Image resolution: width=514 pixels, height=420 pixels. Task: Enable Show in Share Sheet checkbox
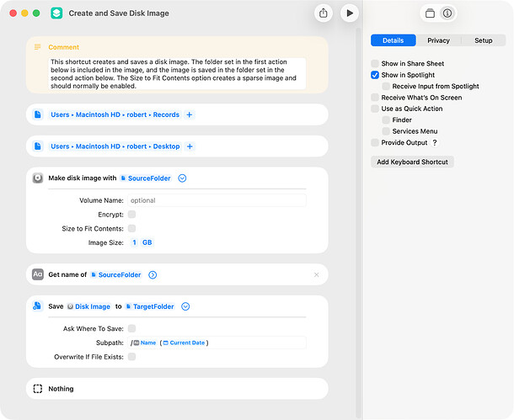pos(375,64)
